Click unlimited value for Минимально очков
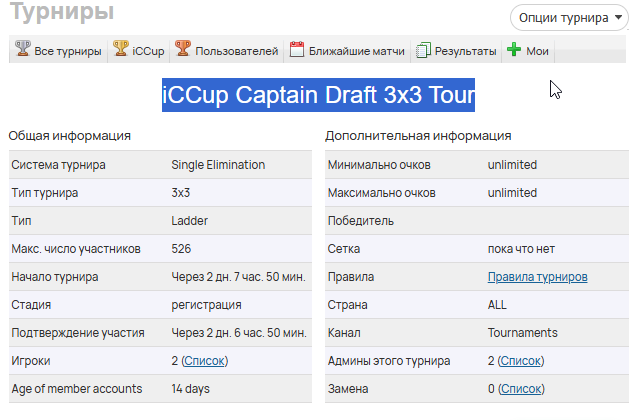 pos(512,165)
